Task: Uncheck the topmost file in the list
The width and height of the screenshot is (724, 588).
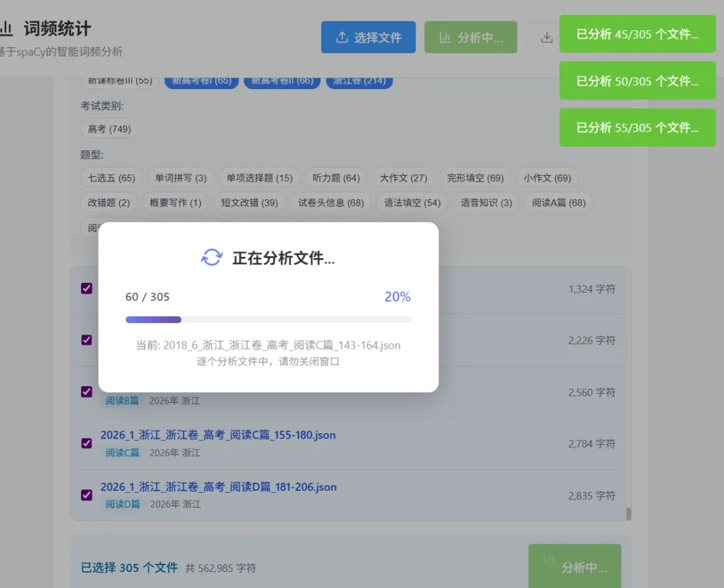Action: pos(86,288)
